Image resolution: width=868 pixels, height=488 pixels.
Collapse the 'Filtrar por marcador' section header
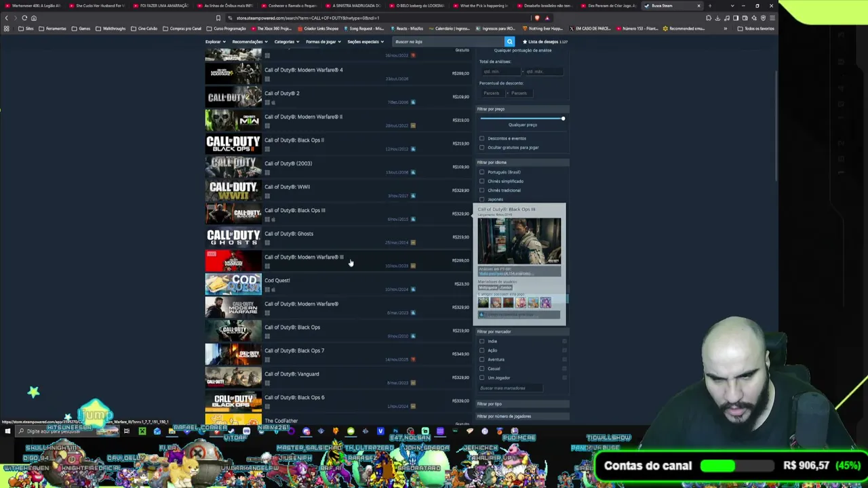coord(522,331)
